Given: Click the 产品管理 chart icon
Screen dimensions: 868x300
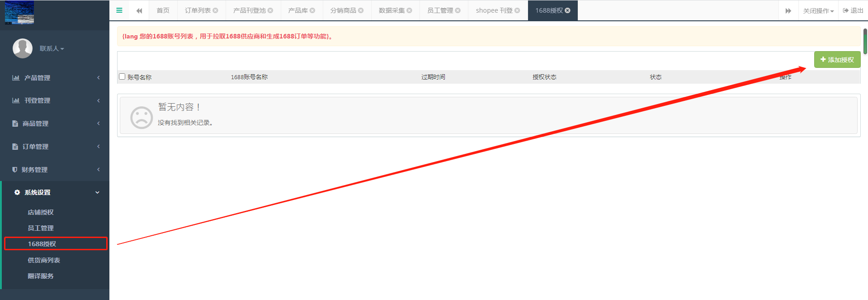Looking at the screenshot, I should 16,78.
